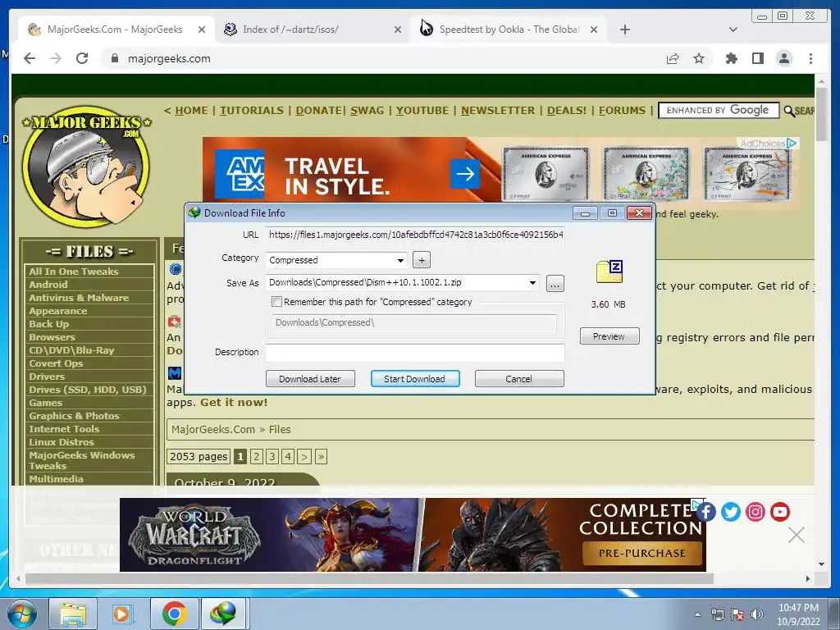
Task: Open NEWSLETTER in site navigation
Action: 498,111
